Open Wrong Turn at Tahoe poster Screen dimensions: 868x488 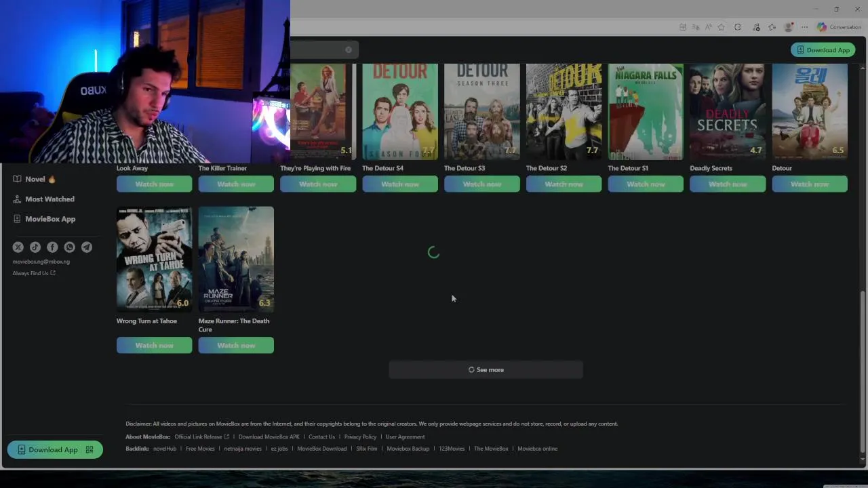coord(154,259)
